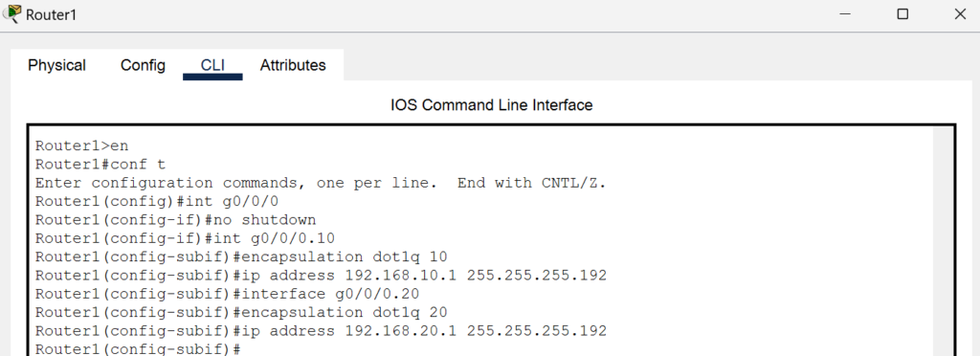Minimize the Router1 window
980x356 pixels.
[x=845, y=13]
